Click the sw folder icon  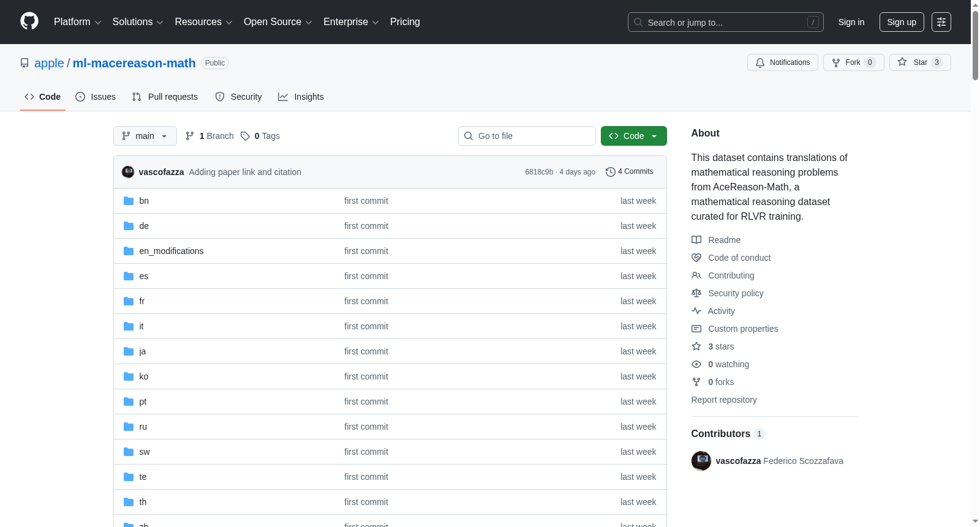tap(129, 452)
